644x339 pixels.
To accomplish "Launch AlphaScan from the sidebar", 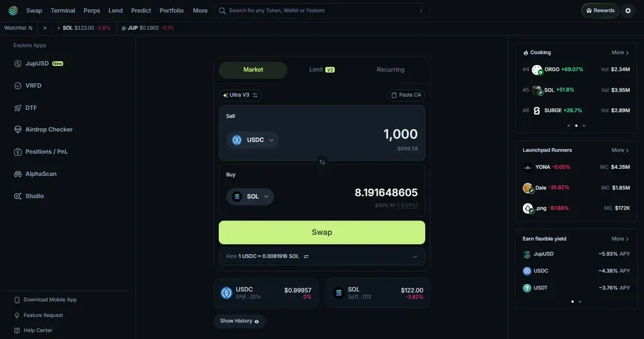I will click(x=35, y=174).
